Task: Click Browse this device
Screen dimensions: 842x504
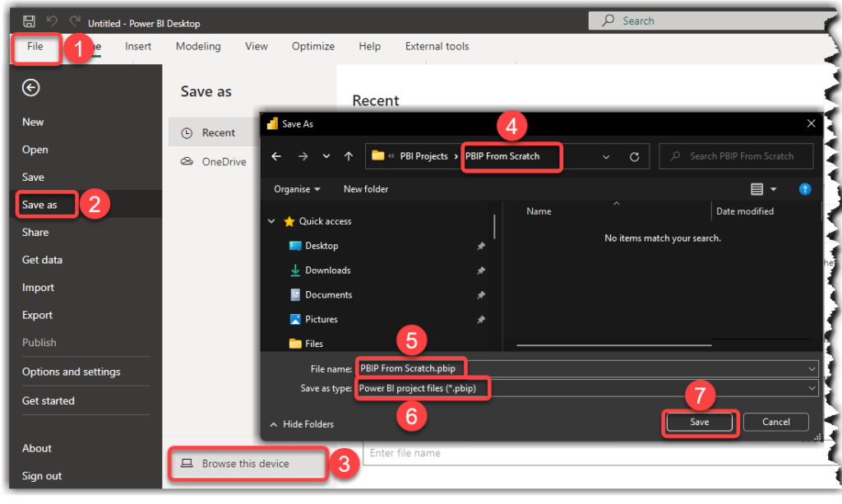Action: click(x=248, y=464)
